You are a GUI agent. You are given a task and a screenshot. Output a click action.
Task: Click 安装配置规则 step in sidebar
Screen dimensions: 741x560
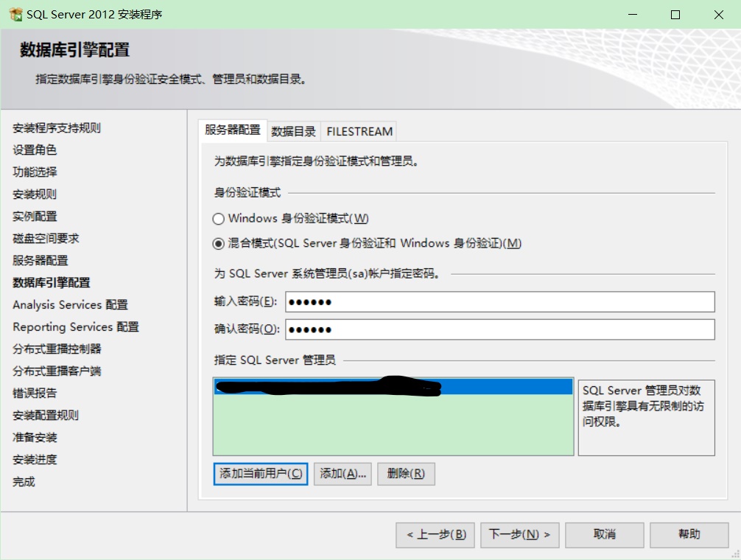[x=46, y=416]
